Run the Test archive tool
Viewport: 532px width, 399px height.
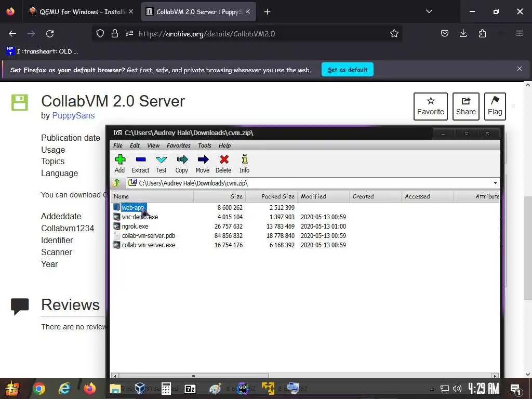[x=161, y=164]
